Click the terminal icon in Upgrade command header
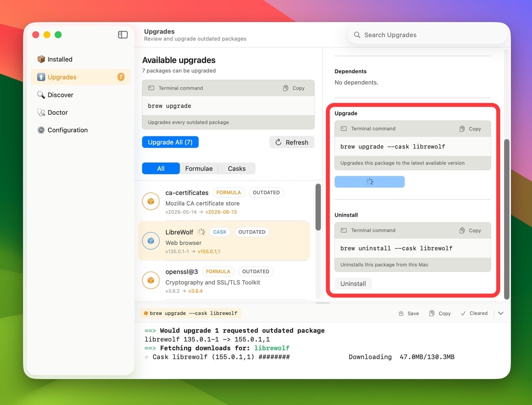This screenshot has height=405, width=532. click(344, 129)
